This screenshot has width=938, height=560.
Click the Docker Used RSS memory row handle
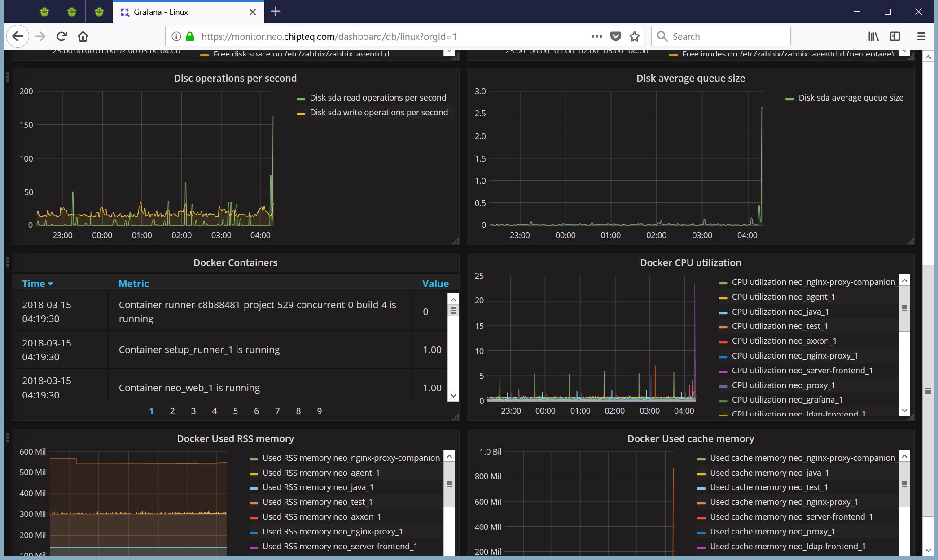(x=8, y=437)
